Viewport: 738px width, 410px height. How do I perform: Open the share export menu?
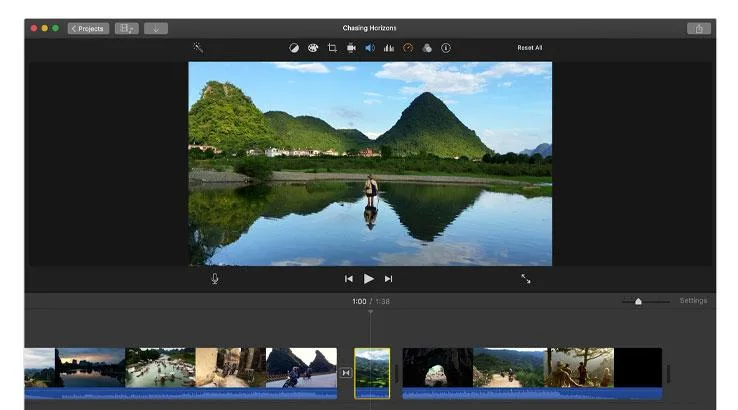click(x=700, y=28)
